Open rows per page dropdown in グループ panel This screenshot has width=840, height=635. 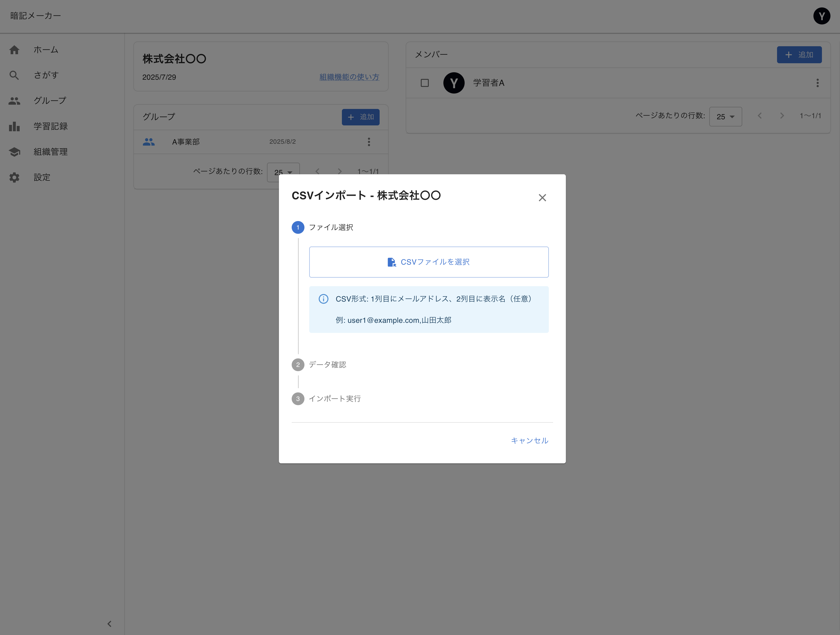point(283,172)
